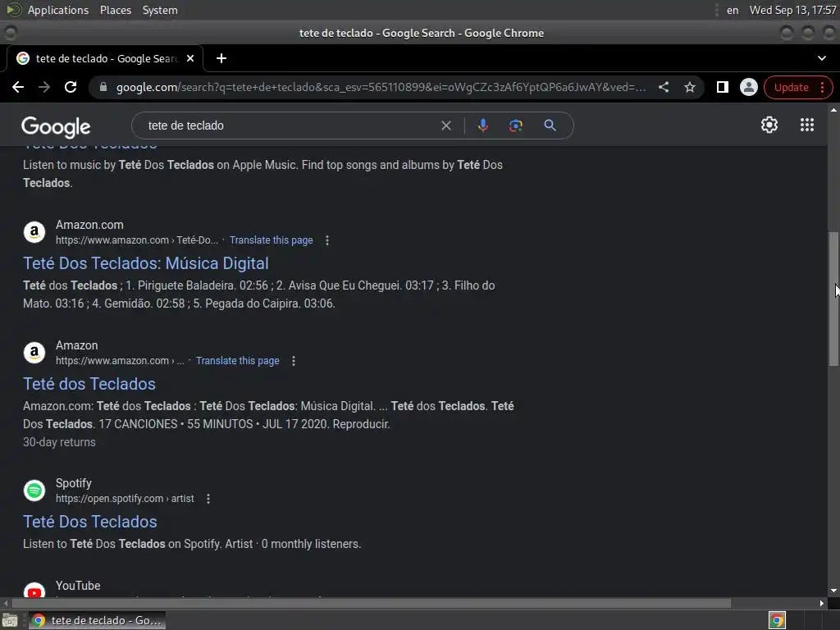The height and width of the screenshot is (630, 840).
Task: Click the Chrome tray icon at bottom right
Action: (x=777, y=620)
